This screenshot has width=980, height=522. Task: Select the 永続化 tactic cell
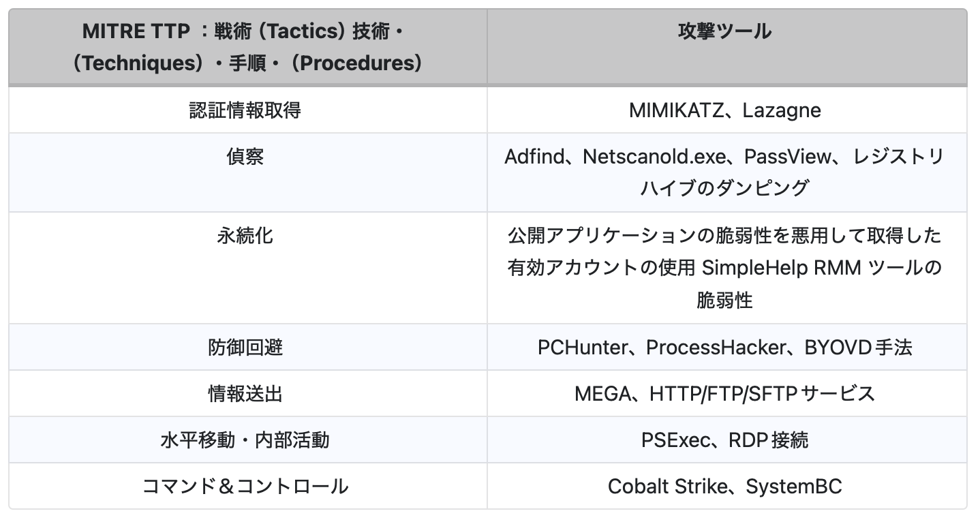point(245,236)
